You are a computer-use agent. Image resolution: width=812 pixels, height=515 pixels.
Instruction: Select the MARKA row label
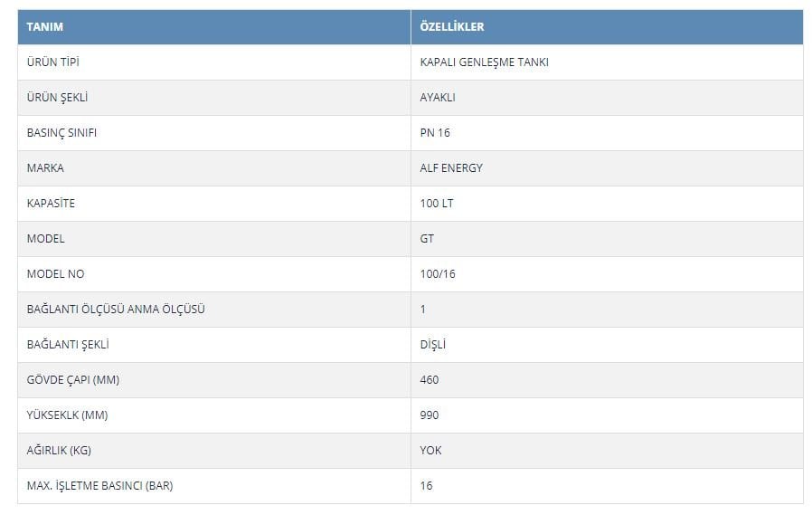pos(45,167)
